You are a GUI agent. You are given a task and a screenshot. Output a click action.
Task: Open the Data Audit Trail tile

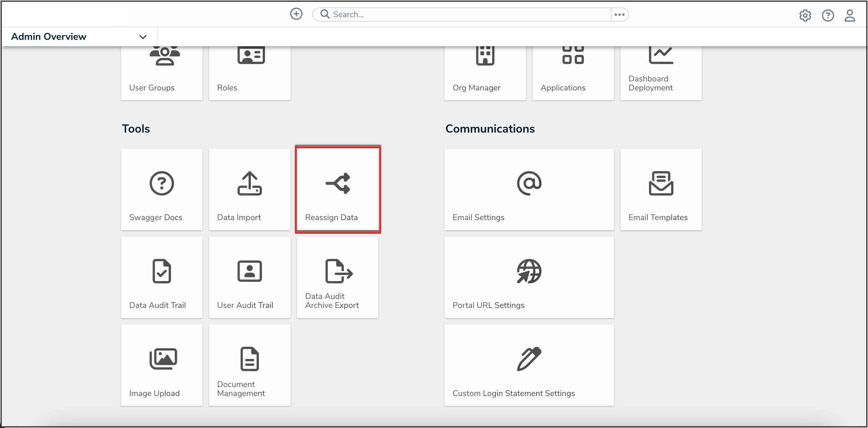tap(162, 277)
